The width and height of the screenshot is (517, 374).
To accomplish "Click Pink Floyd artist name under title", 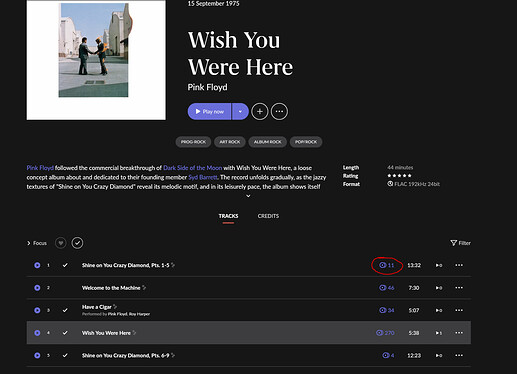I will (x=207, y=87).
